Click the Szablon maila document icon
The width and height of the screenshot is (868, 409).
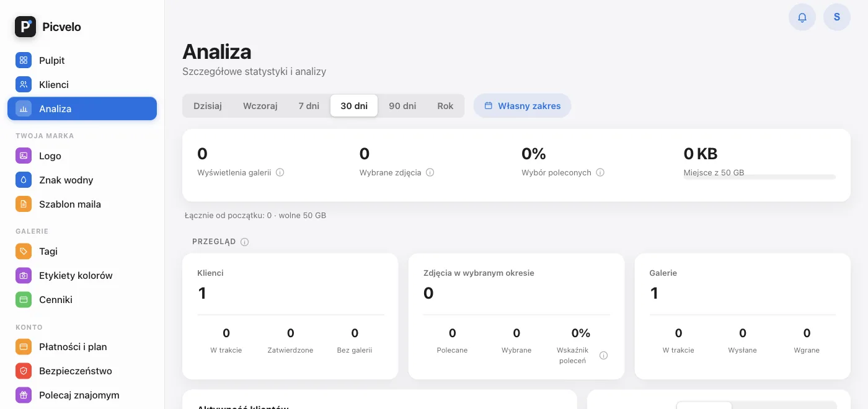click(24, 204)
